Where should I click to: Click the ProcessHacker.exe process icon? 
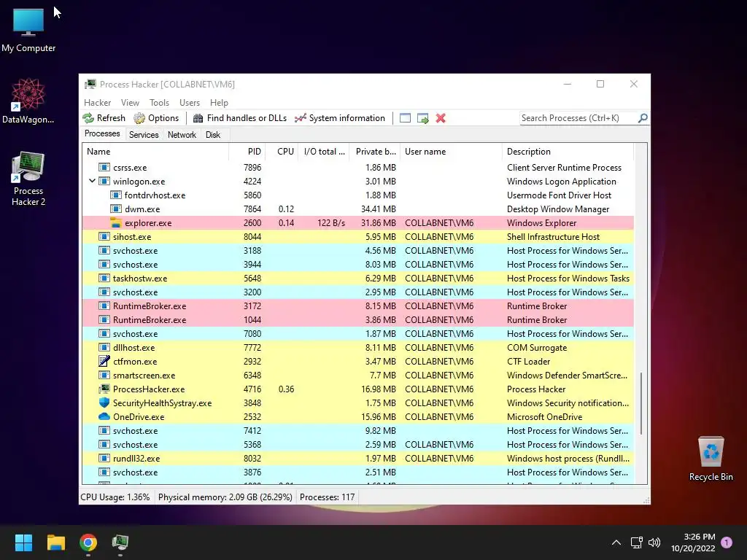(x=104, y=389)
